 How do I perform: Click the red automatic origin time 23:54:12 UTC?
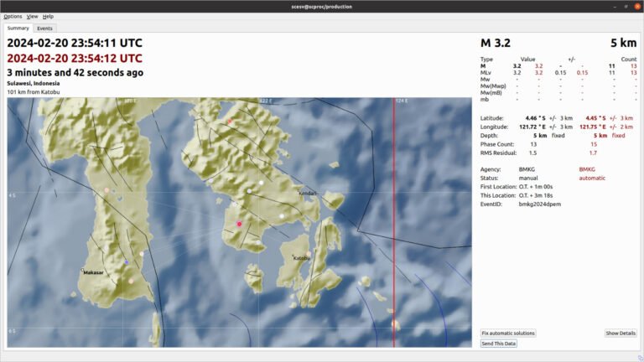coord(75,59)
